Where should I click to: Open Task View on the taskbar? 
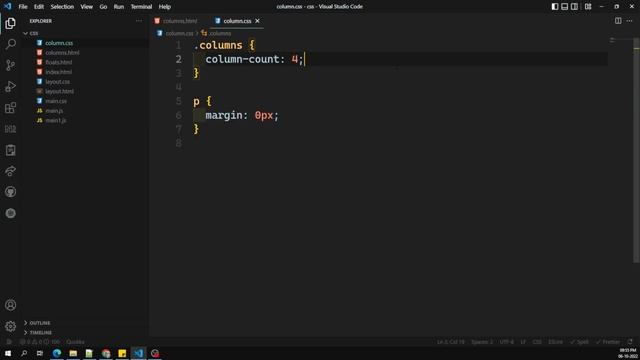(40, 353)
